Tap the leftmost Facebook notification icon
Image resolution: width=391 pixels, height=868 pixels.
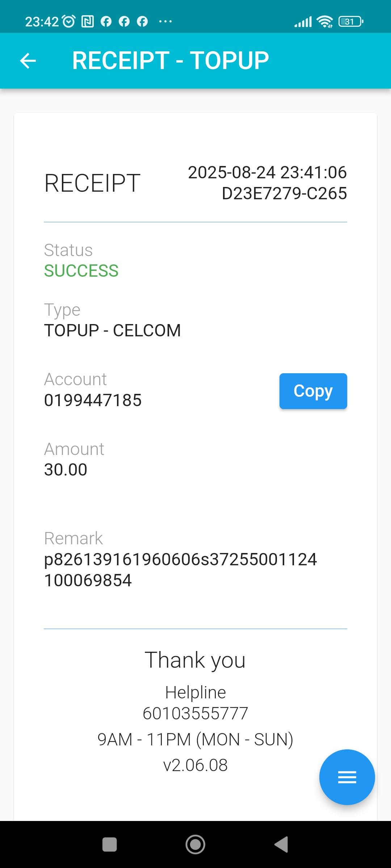106,22
